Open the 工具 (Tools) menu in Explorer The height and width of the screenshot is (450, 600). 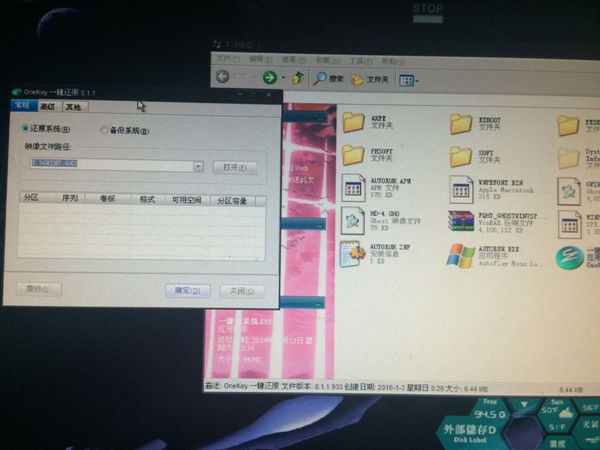point(360,61)
